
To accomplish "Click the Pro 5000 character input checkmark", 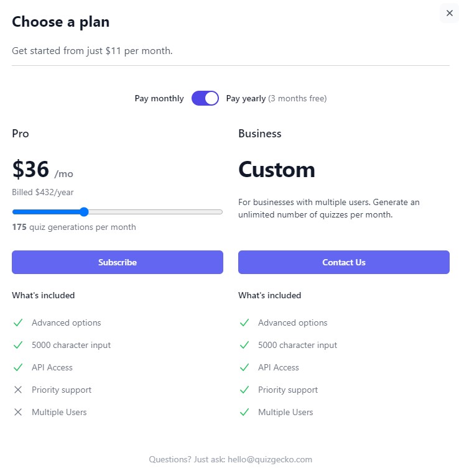I will (x=19, y=345).
